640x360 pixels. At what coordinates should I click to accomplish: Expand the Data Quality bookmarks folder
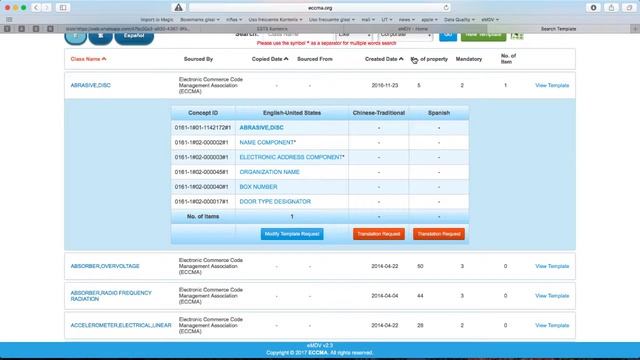coord(459,20)
